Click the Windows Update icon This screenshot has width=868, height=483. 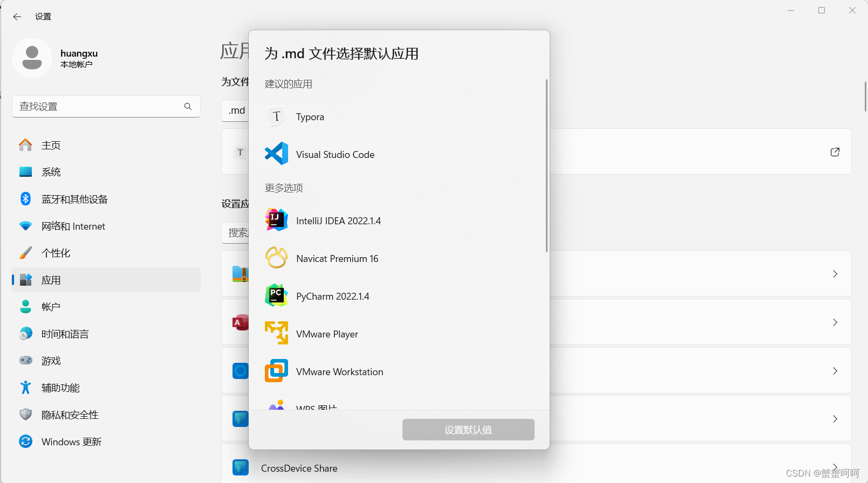[25, 441]
